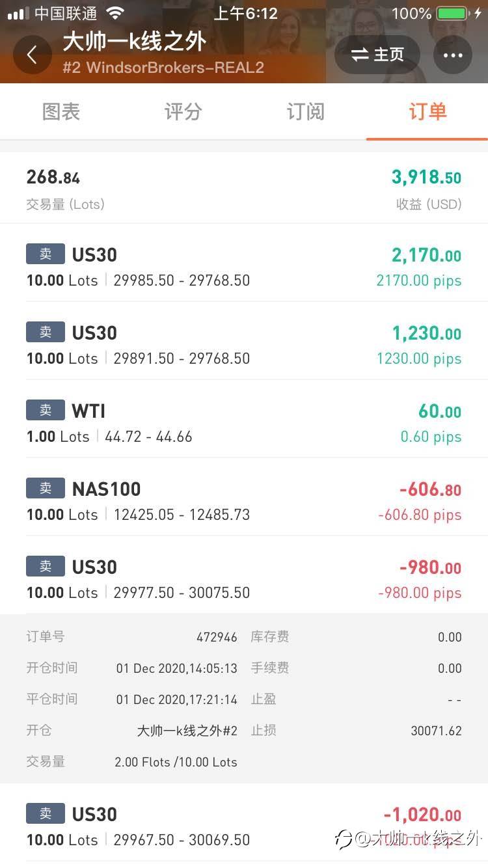488x868 pixels.
Task: Tap the WiFi icon in status bar
Action: point(115,14)
